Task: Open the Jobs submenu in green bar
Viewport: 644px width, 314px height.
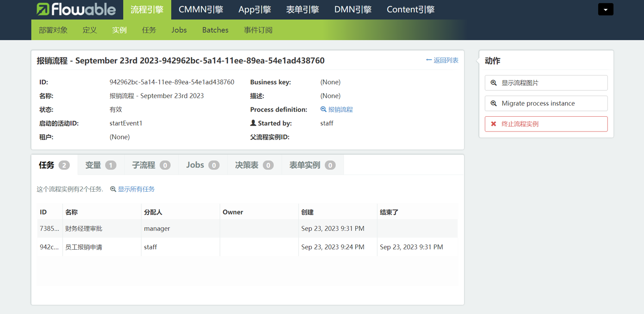Action: point(179,30)
